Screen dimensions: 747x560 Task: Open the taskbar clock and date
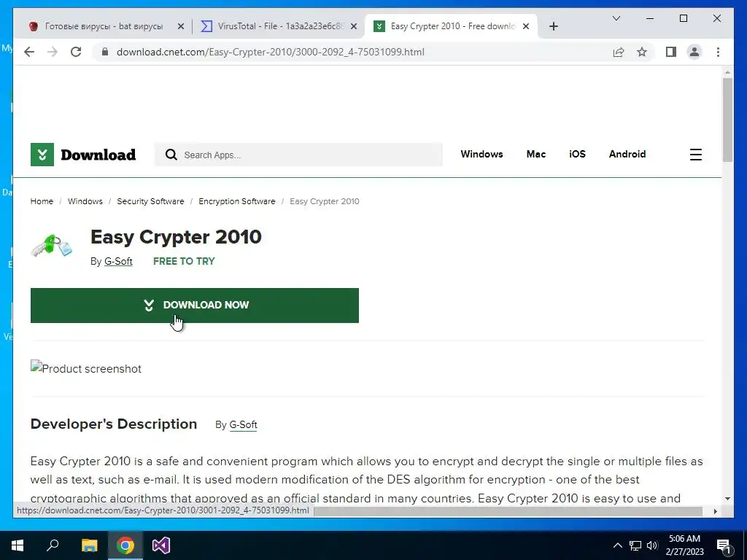tap(684, 545)
